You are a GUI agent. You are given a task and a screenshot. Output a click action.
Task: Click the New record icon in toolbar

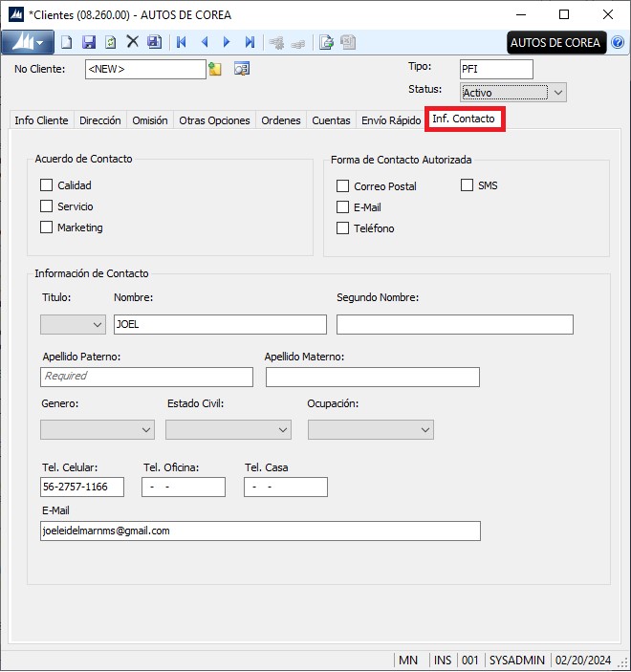(66, 42)
